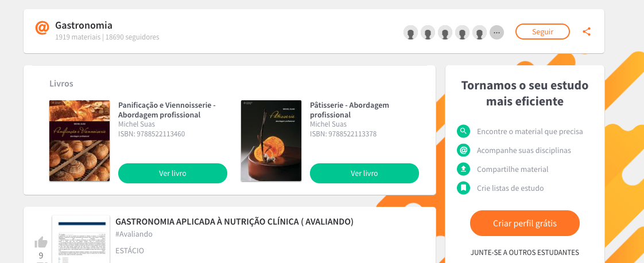Like the Gastronomia Aplicada material with thumbs-up
Screen dimensions: 644x263
[x=41, y=242]
